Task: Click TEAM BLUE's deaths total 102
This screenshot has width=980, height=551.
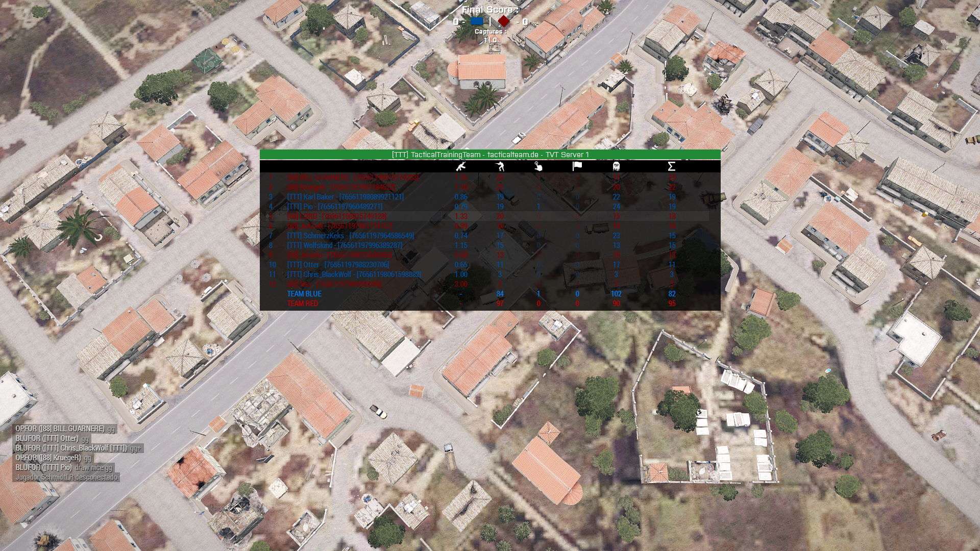Action: point(616,294)
